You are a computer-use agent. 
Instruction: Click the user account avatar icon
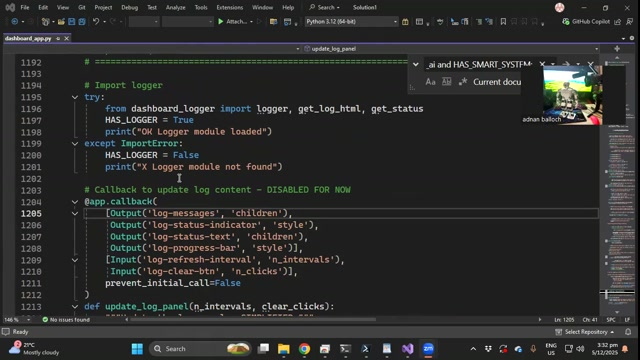coord(559,7)
